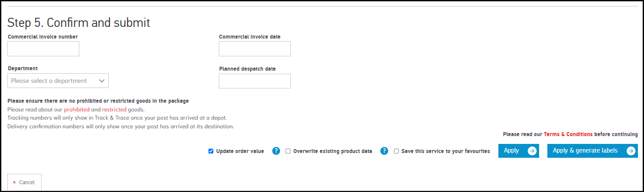Uncheck the Update order value checkbox

(211, 151)
